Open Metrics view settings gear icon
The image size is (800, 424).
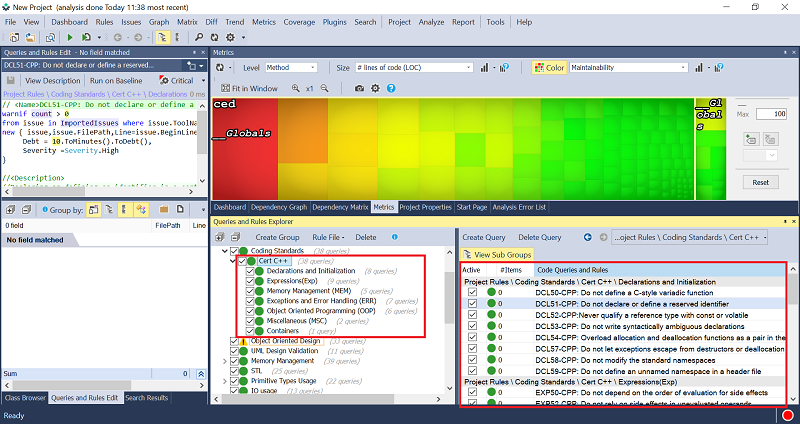click(375, 88)
